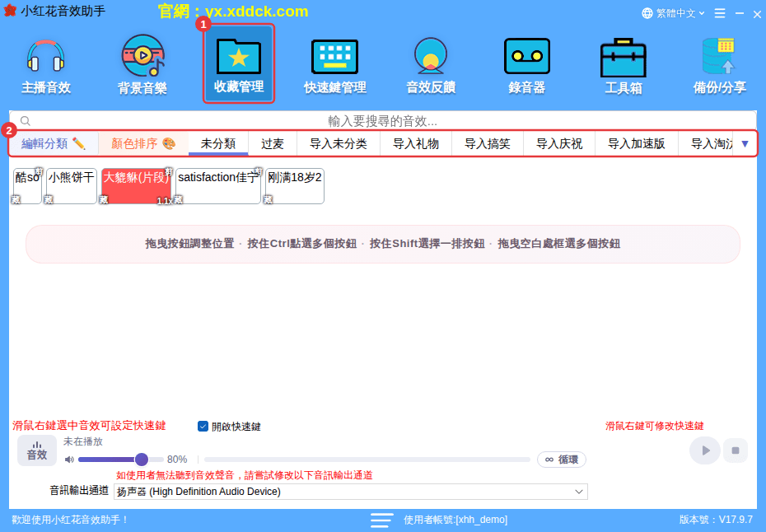Click the hamburger menu icon in title bar
The height and width of the screenshot is (532, 766).
pos(720,13)
